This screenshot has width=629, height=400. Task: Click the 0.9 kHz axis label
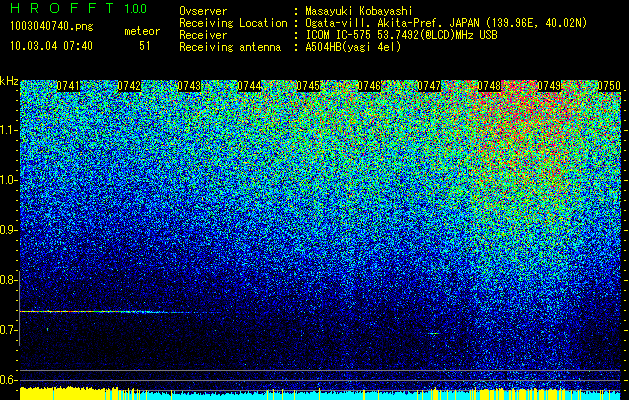7,230
